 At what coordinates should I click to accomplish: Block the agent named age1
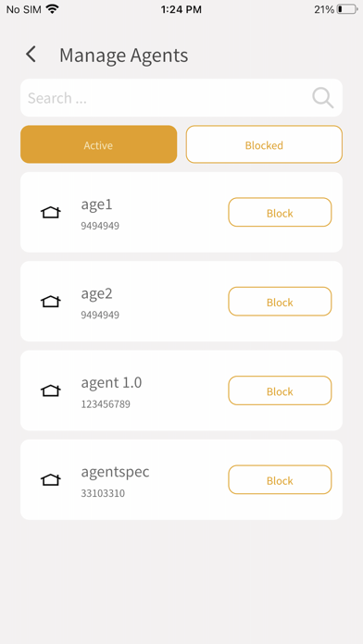280,212
